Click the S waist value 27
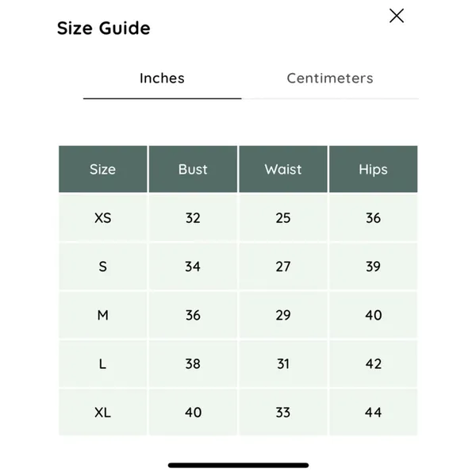The height and width of the screenshot is (476, 476). click(x=283, y=267)
